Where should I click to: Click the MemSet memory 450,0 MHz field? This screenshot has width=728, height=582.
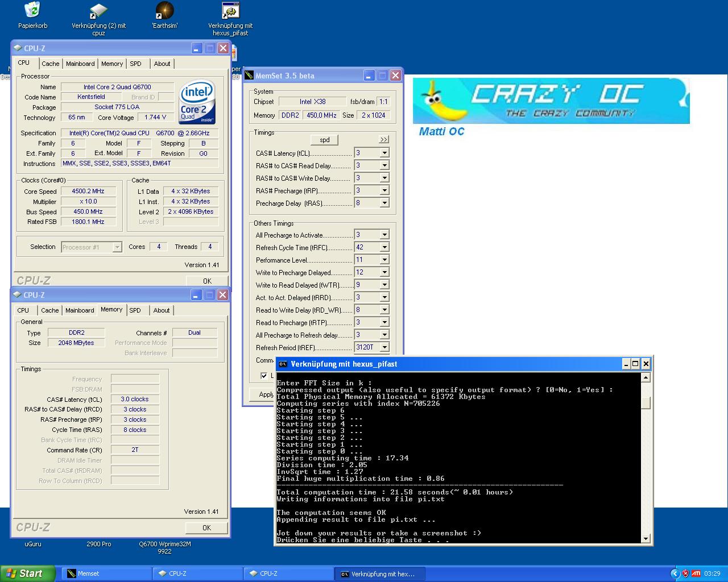pyautogui.click(x=321, y=115)
